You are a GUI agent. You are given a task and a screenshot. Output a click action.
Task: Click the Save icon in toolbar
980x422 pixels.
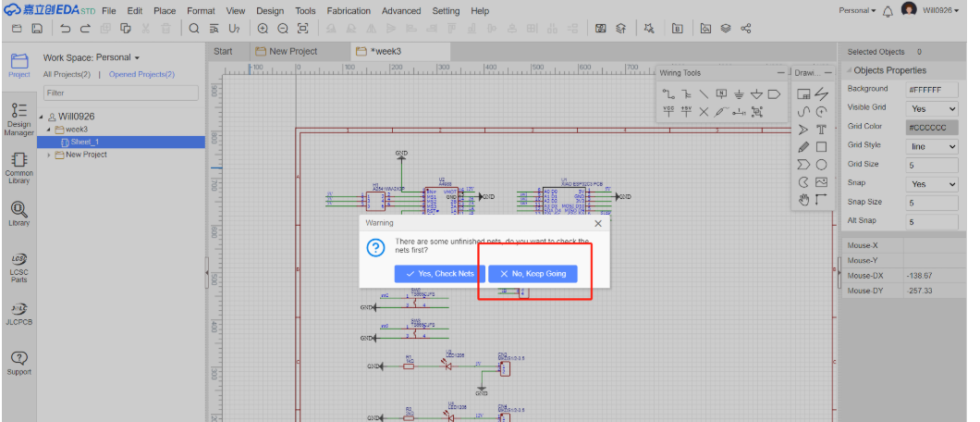[x=37, y=29]
